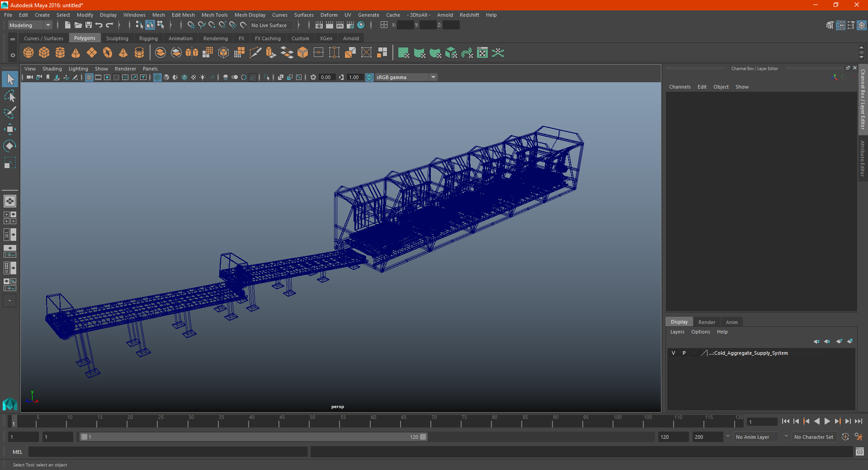The image size is (868, 470).
Task: Create a polygon cube from the shelf
Action: click(x=44, y=53)
